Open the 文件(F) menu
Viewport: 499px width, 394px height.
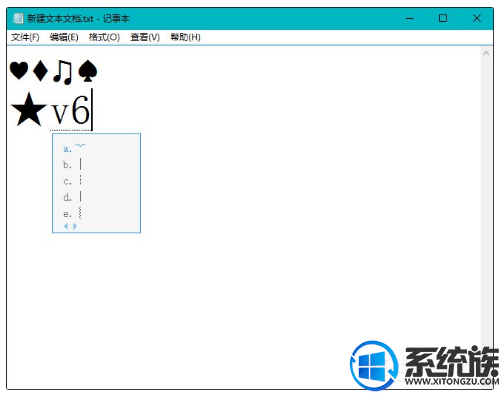coord(25,37)
